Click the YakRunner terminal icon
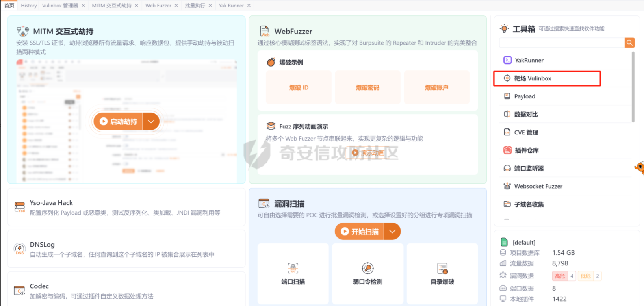Screen dimensions: 644x306 (x=507, y=60)
